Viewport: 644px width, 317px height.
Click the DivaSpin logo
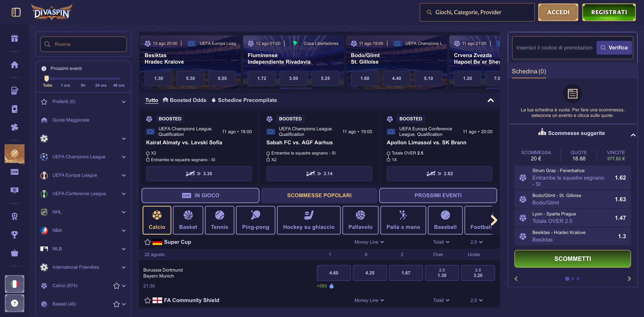click(x=52, y=12)
